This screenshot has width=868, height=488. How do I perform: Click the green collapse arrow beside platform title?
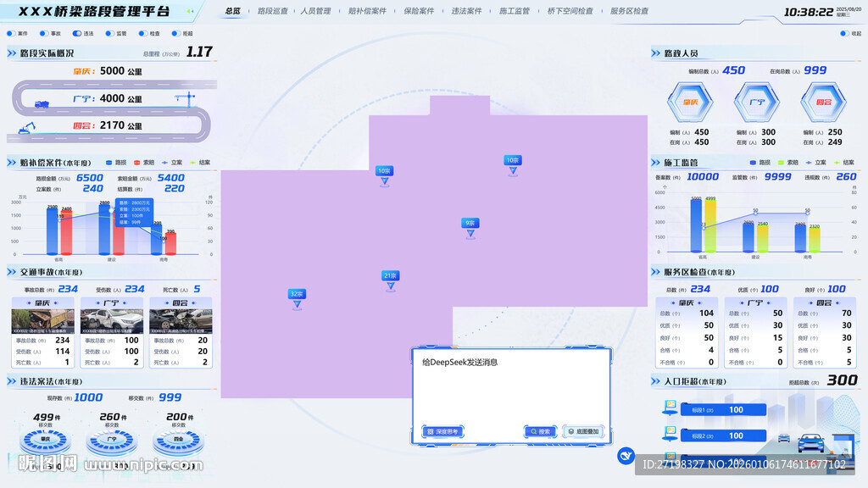[190, 11]
